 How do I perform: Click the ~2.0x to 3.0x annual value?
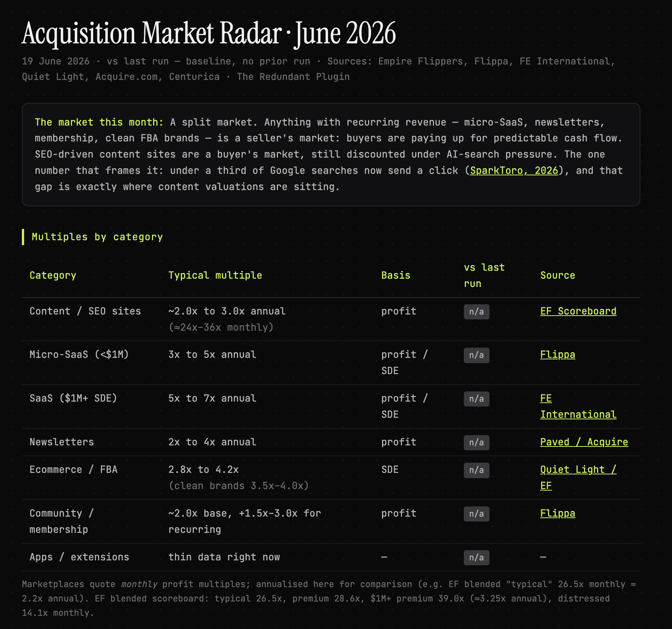(x=227, y=311)
